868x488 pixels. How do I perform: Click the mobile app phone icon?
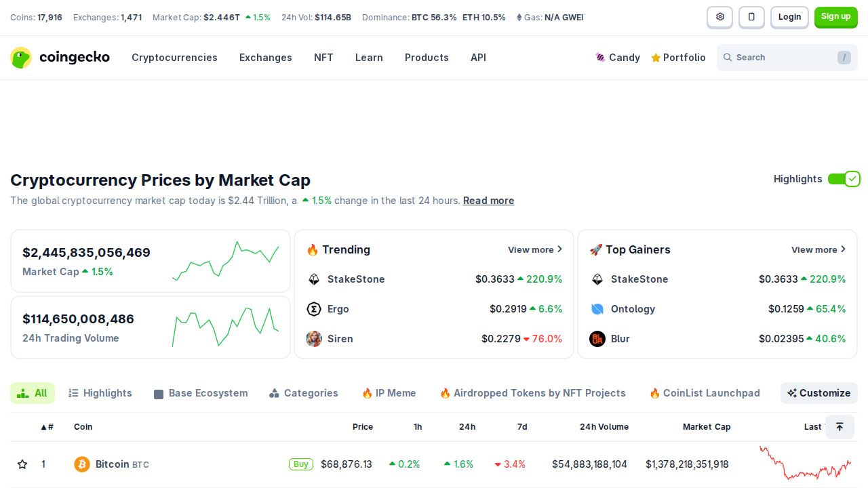pos(751,17)
